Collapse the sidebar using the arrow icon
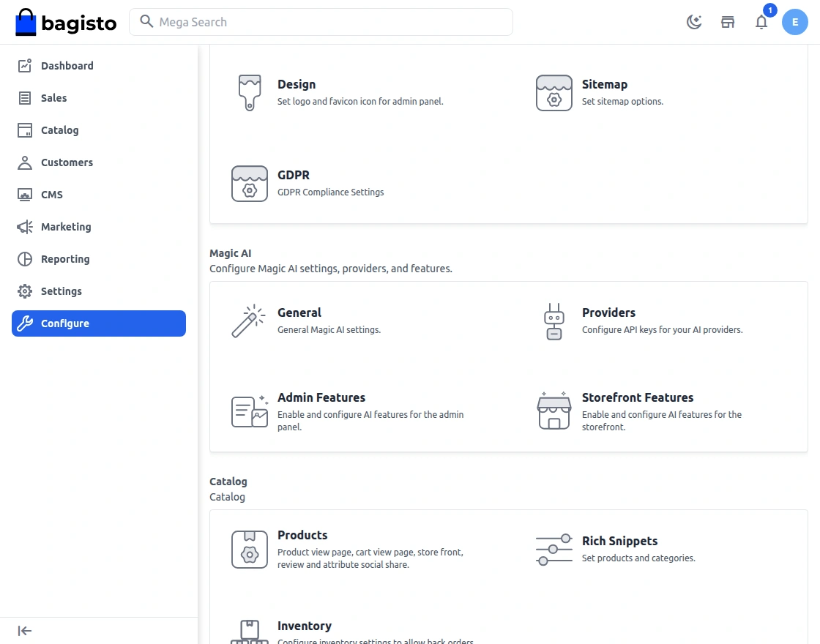Image resolution: width=820 pixels, height=644 pixels. tap(24, 630)
